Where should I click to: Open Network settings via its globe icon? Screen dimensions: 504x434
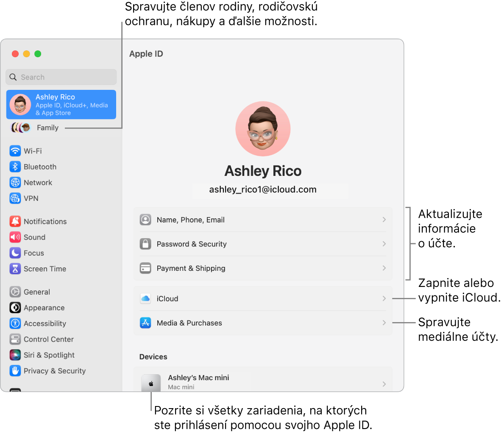point(15,182)
